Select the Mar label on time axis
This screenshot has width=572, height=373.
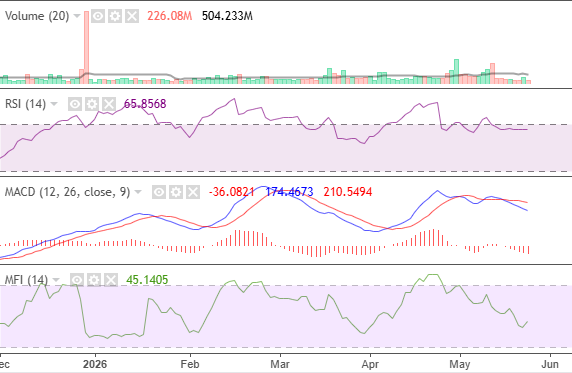(x=280, y=364)
